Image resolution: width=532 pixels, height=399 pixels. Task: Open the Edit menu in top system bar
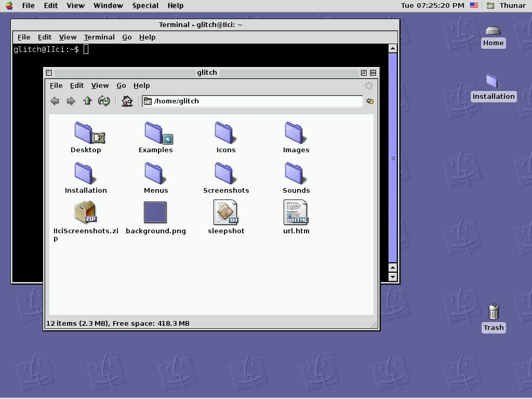(50, 5)
